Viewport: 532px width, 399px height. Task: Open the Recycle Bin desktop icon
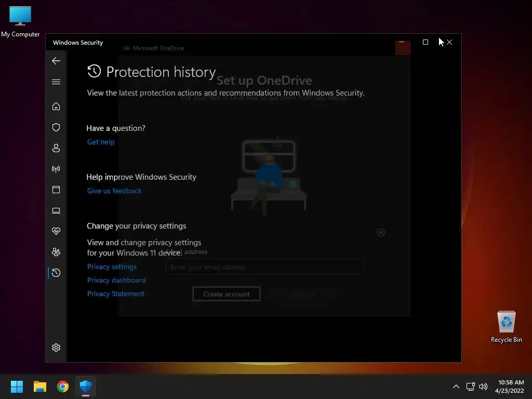coord(506,327)
